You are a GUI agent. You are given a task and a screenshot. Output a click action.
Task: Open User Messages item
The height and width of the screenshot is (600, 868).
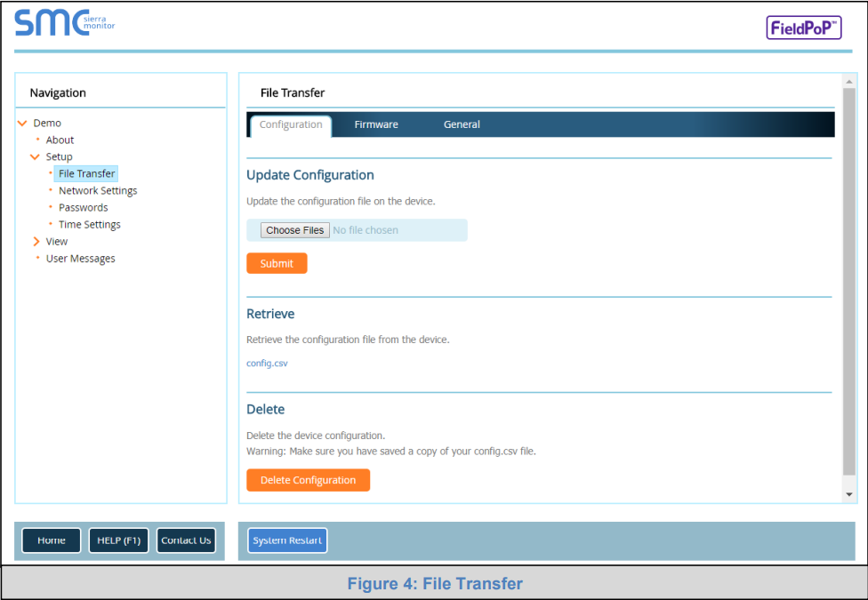point(80,259)
